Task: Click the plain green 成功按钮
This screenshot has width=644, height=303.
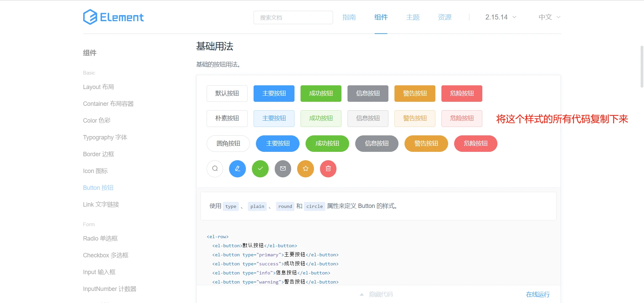Action: click(321, 118)
